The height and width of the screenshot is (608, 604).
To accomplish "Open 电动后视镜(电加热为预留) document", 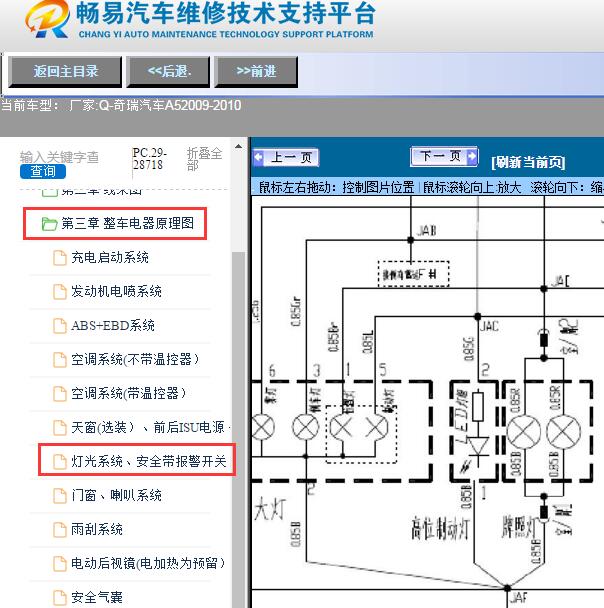I will (x=148, y=563).
